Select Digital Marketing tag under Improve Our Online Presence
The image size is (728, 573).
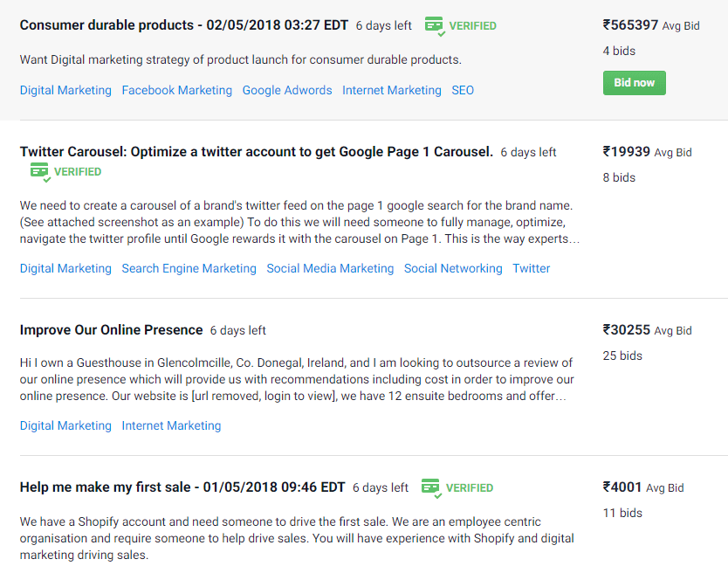tap(65, 425)
